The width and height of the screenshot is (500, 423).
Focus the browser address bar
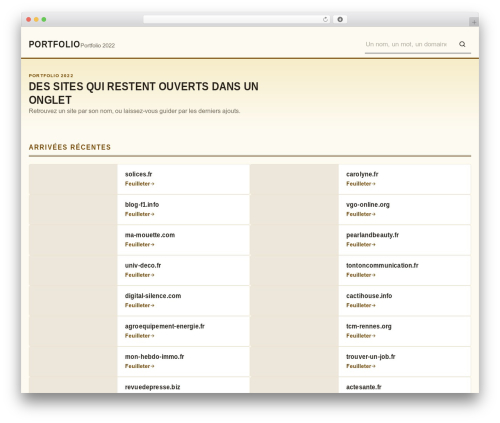point(237,20)
